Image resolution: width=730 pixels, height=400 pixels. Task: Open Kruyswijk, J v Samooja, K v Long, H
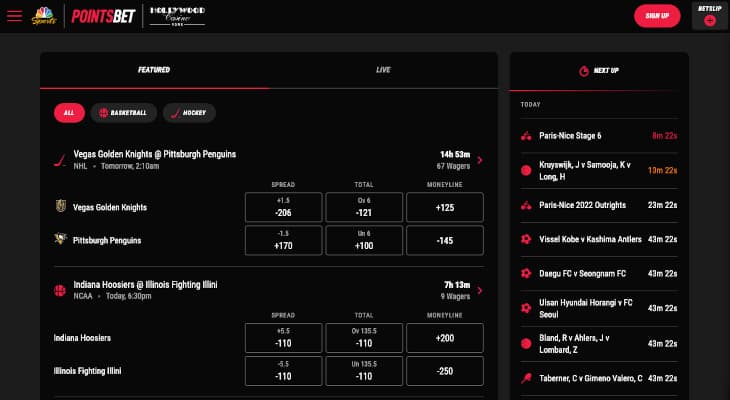(599, 170)
